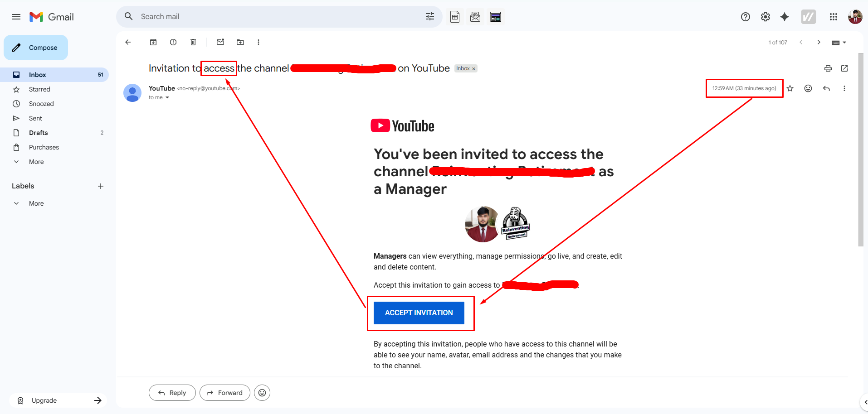Open the Starred folder
This screenshot has width=868, height=414.
coord(39,89)
